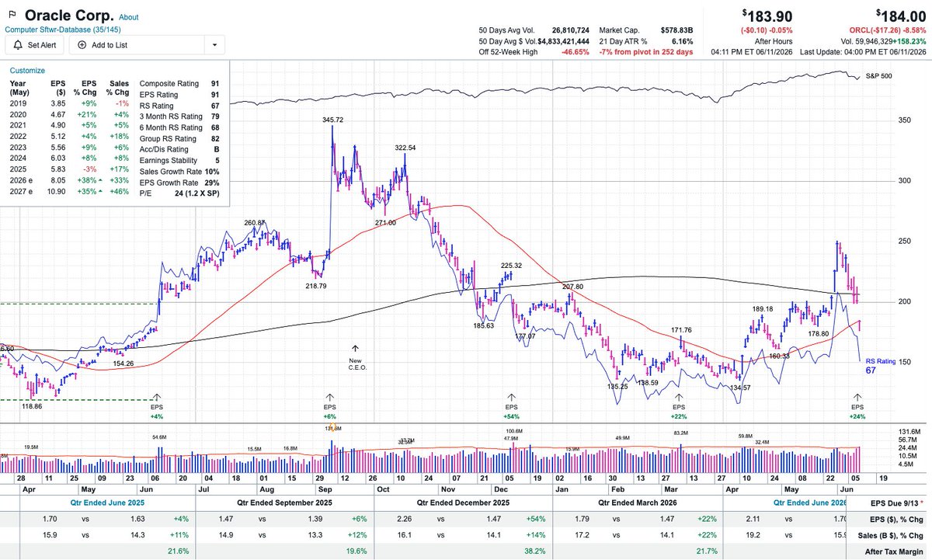Click the Market Cap. $578.83B value
The height and width of the screenshot is (560, 932).
(679, 30)
